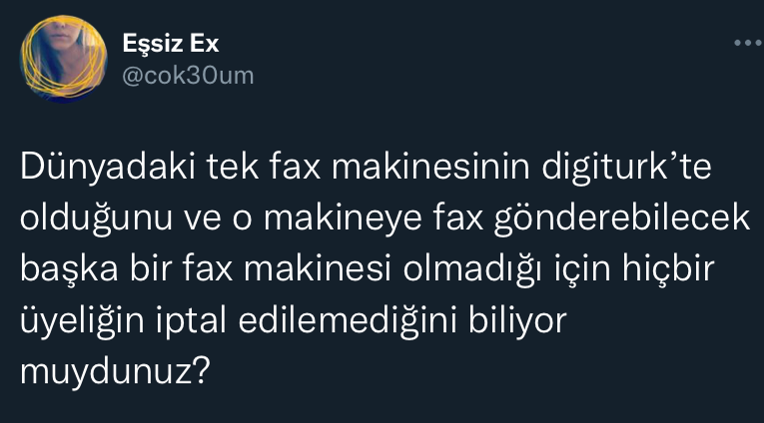Click the word "gönderebilecek" in the tweet

(622, 219)
